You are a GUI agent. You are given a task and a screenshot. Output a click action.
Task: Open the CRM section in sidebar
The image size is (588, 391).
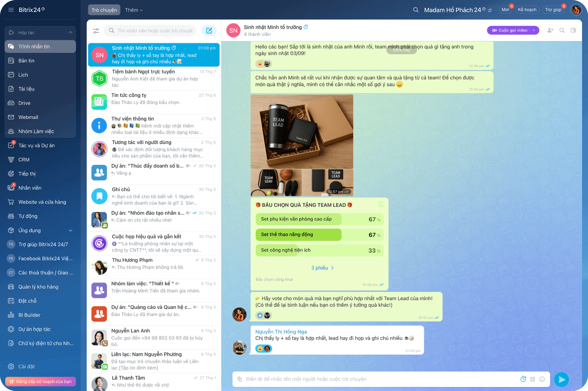pyautogui.click(x=23, y=159)
